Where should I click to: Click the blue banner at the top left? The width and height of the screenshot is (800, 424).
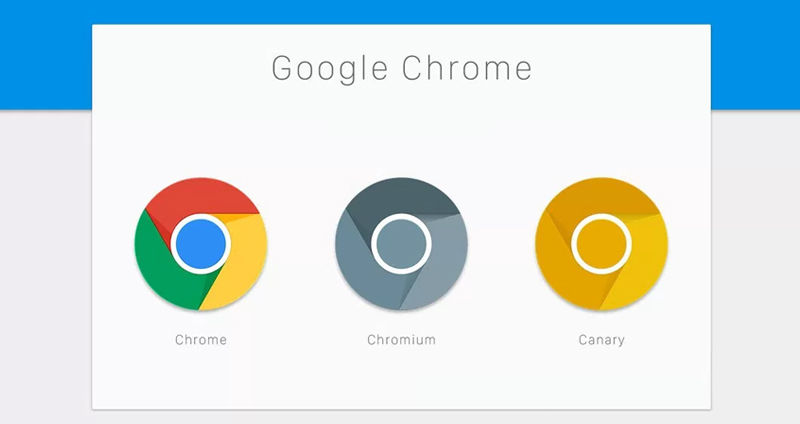(46, 55)
